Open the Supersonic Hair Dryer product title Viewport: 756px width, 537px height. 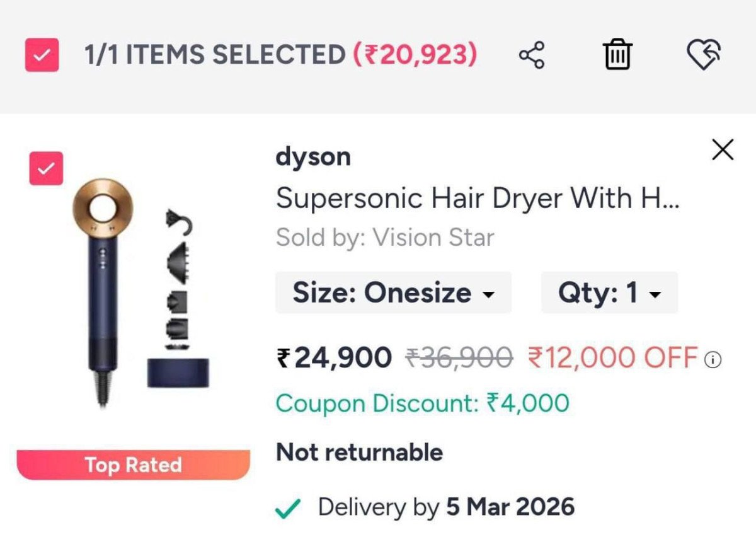tap(478, 199)
